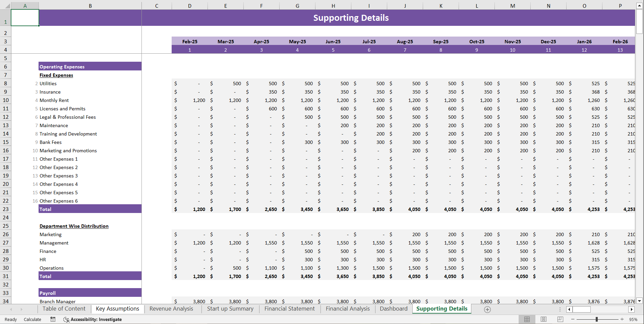This screenshot has height=324, width=644.
Task: Open Page Layout view from status bar
Action: 543,319
